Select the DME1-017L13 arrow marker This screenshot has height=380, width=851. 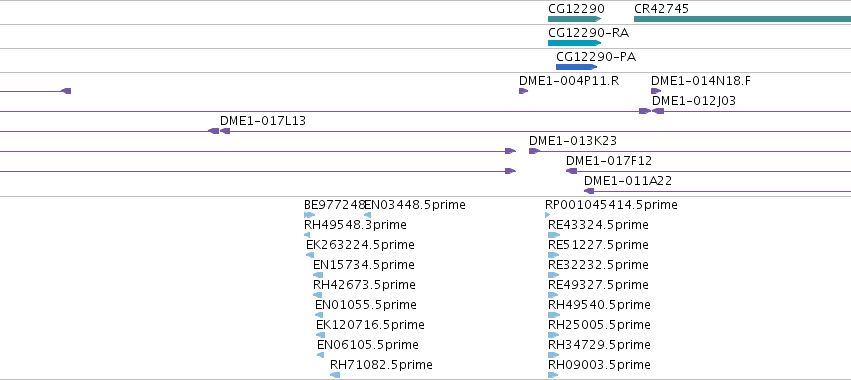pos(225,131)
